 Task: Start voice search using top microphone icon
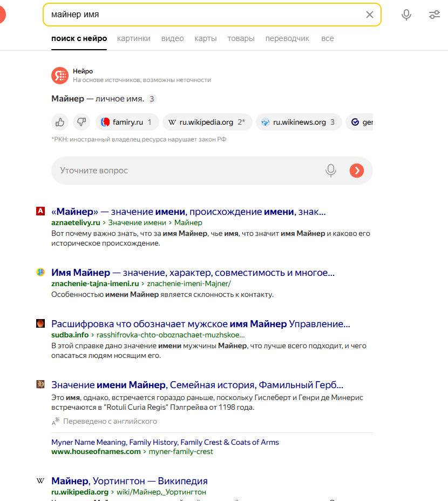(406, 15)
